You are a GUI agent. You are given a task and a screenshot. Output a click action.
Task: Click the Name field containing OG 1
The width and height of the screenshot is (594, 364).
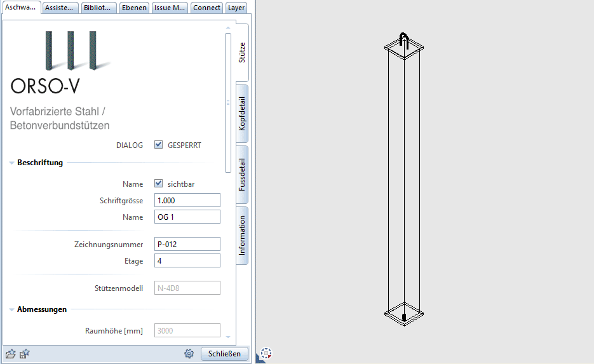click(x=187, y=217)
